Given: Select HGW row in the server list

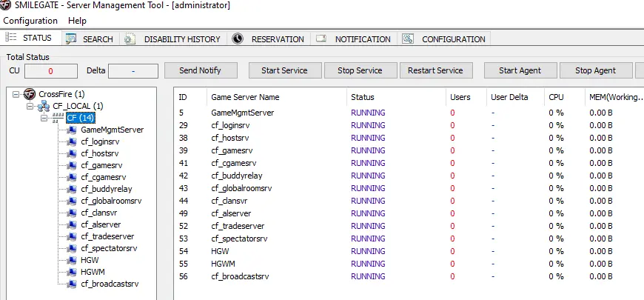Looking at the screenshot, I should pyautogui.click(x=409, y=251).
